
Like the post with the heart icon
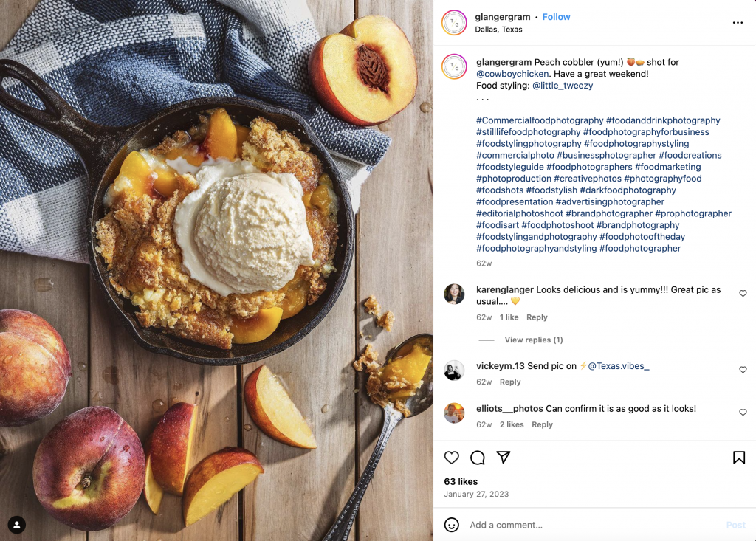pos(451,457)
